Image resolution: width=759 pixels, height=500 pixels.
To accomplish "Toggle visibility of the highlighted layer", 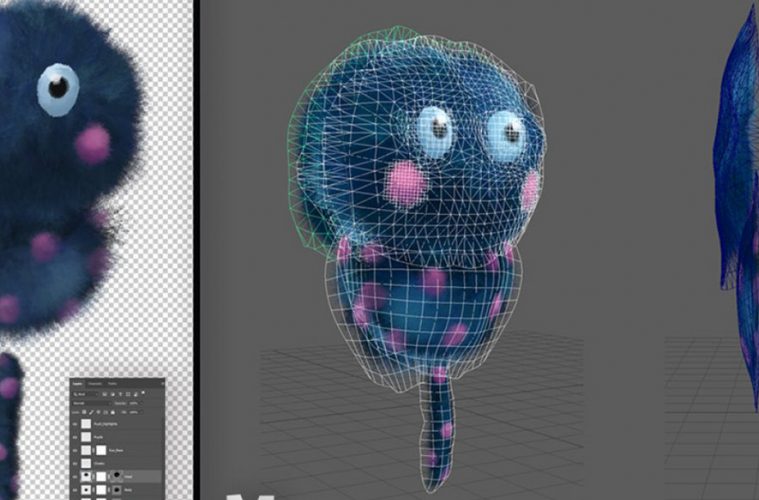I will pos(75,476).
